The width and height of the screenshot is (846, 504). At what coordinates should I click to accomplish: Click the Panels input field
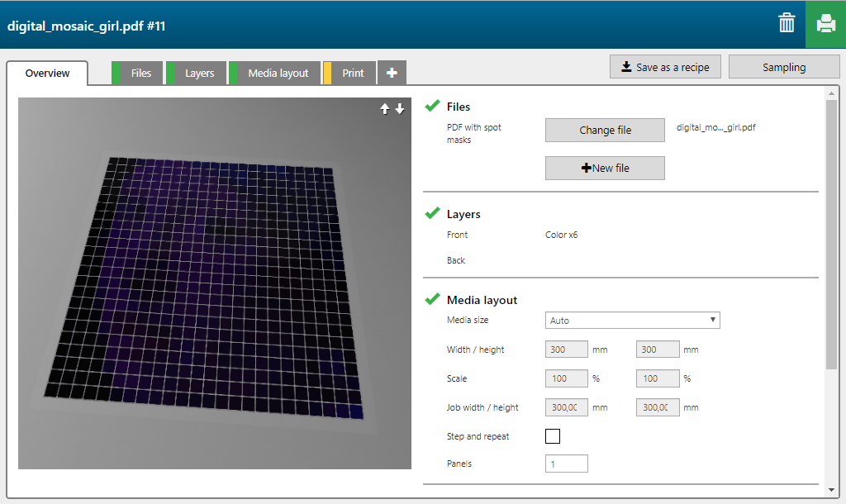pos(566,464)
